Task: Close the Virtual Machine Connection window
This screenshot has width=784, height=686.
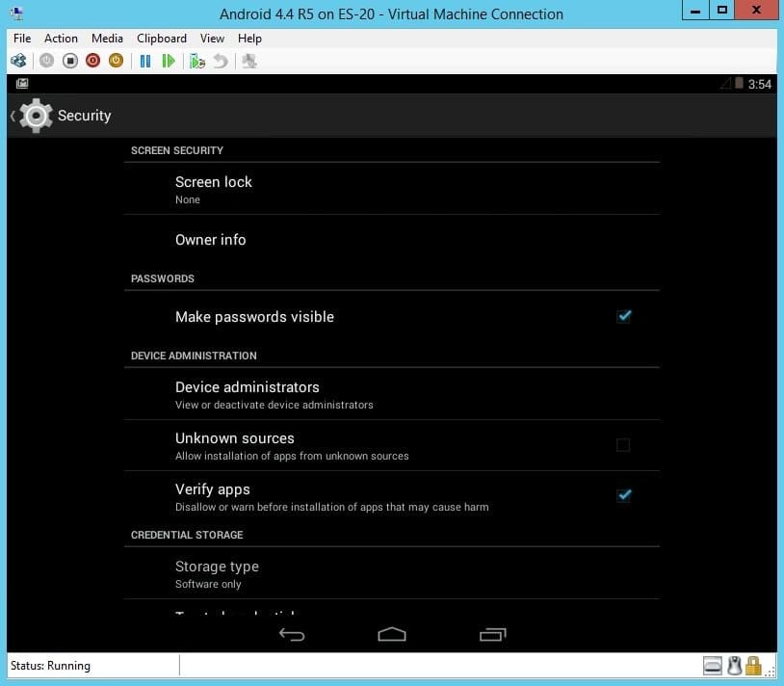Action: pos(756,10)
